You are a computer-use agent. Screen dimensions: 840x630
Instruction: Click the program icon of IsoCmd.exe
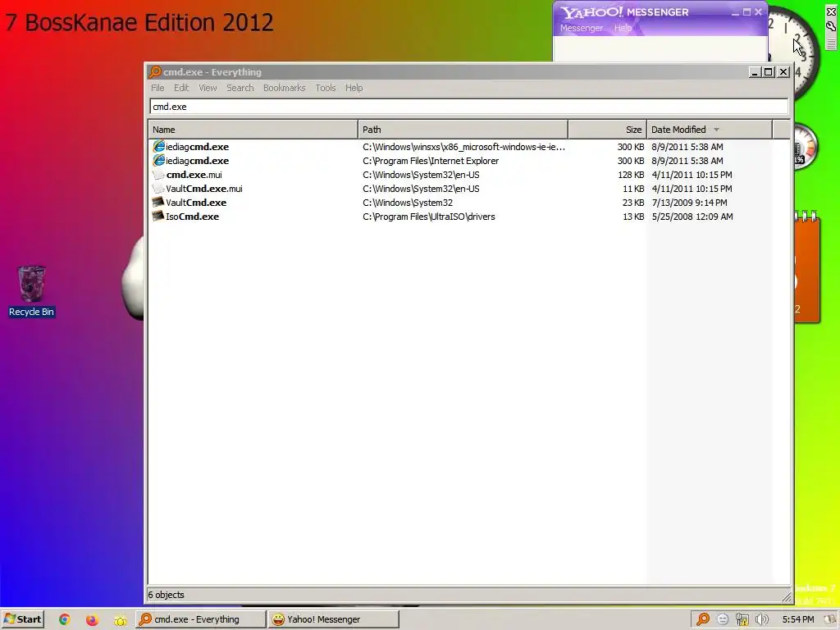point(158,216)
